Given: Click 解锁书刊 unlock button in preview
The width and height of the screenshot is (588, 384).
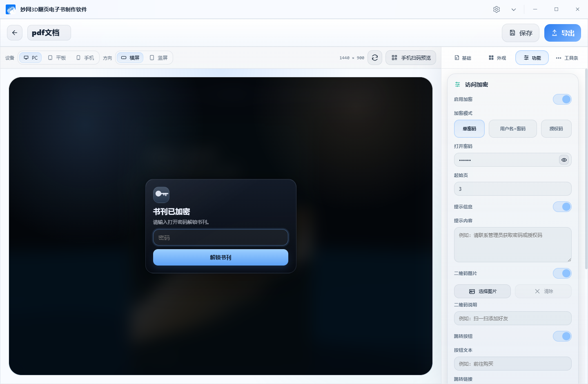Looking at the screenshot, I should [220, 257].
